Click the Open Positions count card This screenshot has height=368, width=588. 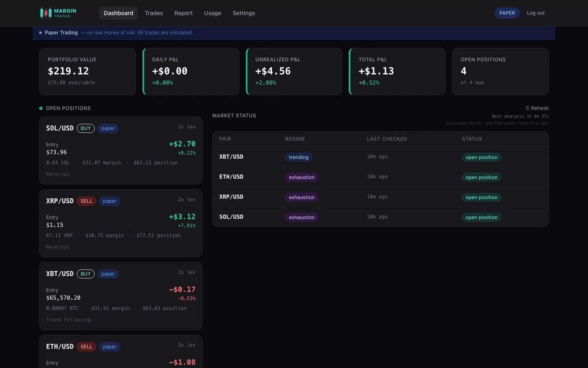(x=500, y=72)
